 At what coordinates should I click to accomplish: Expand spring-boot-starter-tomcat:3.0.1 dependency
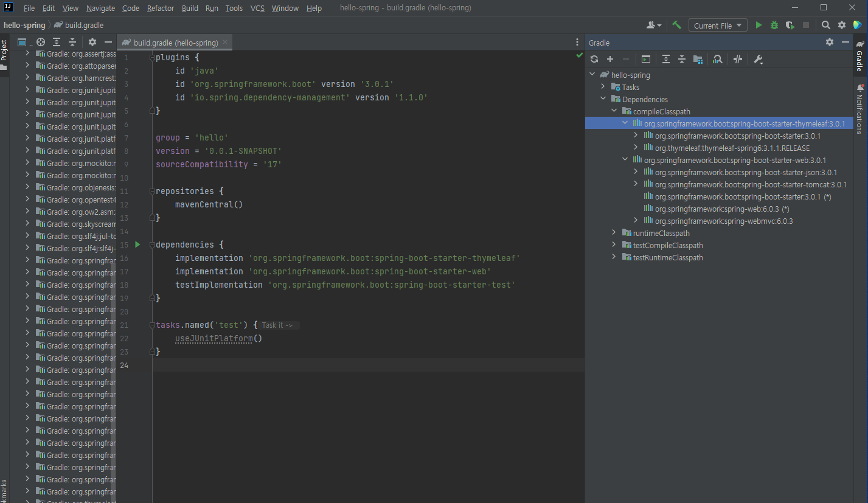[636, 184]
